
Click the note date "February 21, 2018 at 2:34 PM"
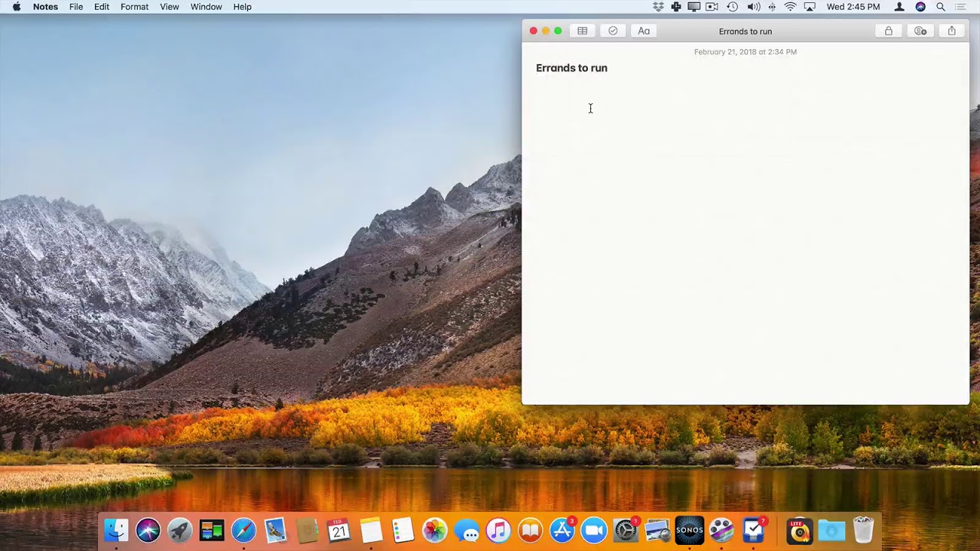pos(745,52)
